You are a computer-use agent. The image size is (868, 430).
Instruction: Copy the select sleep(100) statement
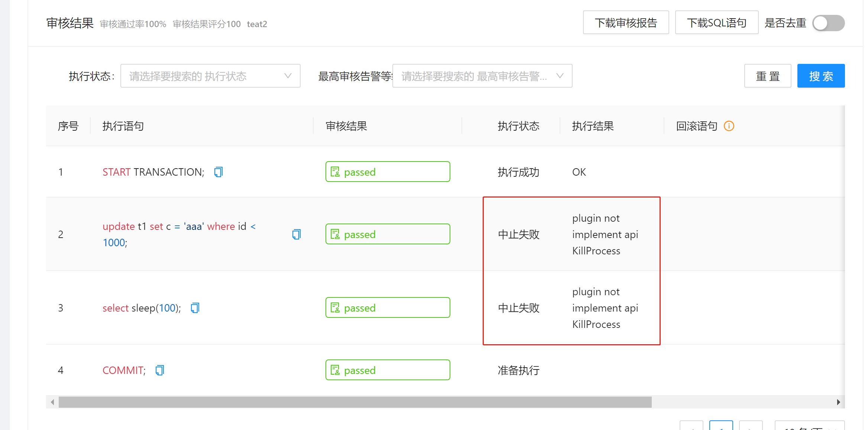(195, 307)
